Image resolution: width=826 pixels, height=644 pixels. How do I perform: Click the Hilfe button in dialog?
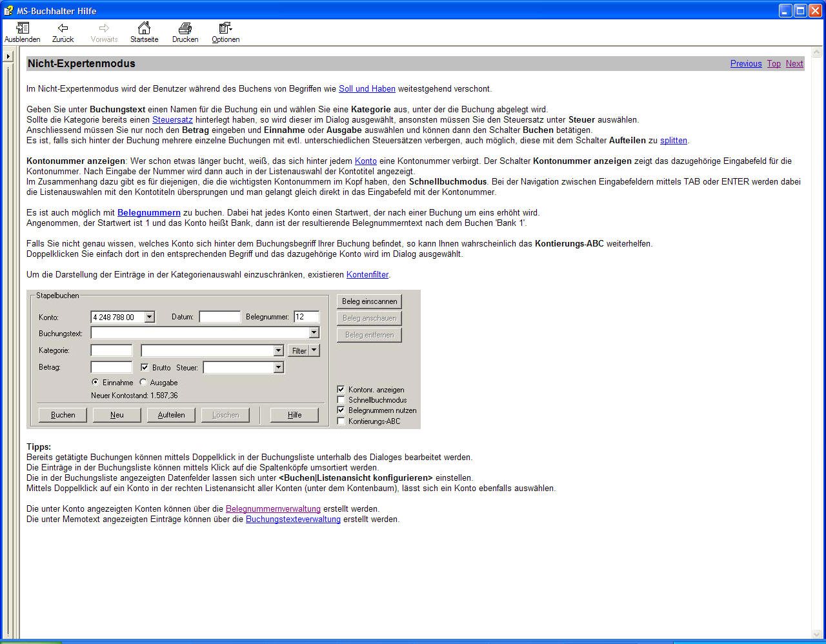point(294,415)
